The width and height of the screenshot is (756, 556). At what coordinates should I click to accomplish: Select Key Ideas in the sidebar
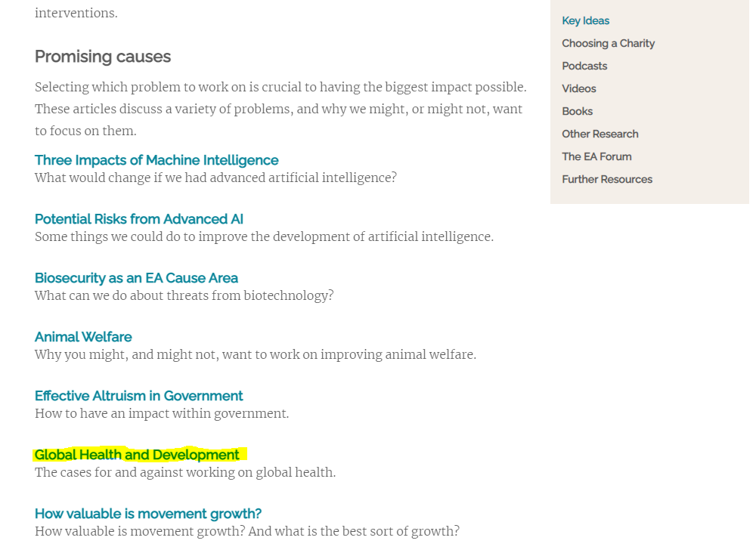tap(585, 20)
